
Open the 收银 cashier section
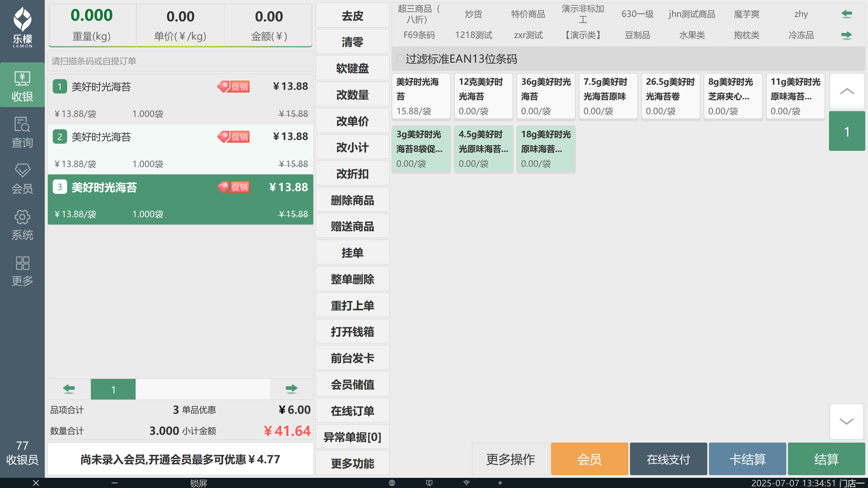(x=22, y=85)
